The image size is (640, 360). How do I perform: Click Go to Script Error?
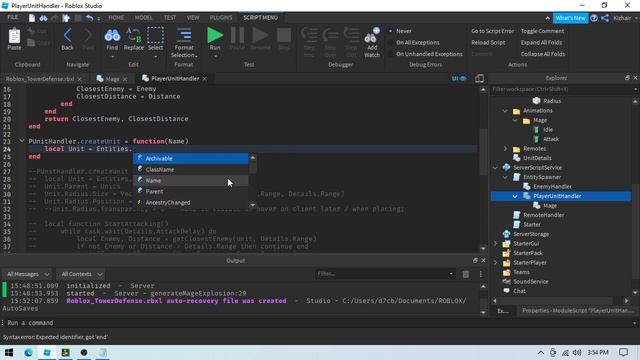point(493,31)
